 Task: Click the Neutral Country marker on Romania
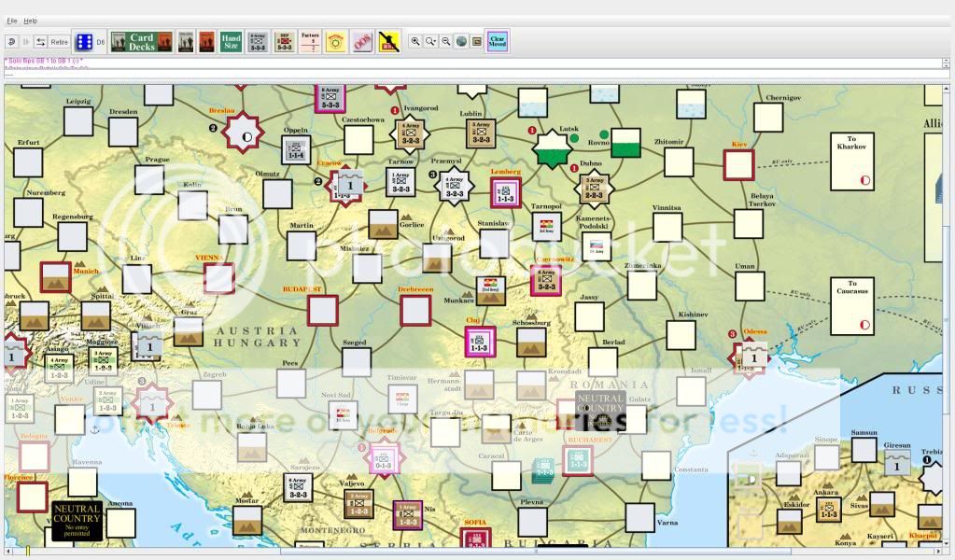coord(600,412)
